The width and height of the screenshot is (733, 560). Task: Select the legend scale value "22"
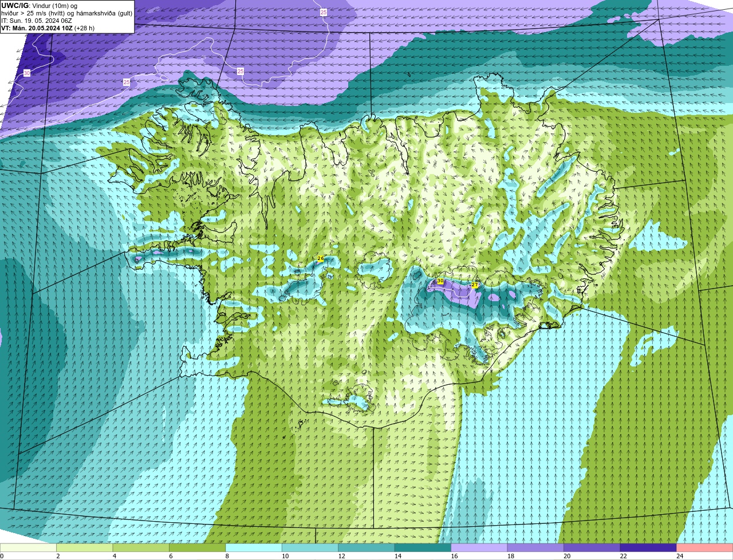click(x=623, y=556)
